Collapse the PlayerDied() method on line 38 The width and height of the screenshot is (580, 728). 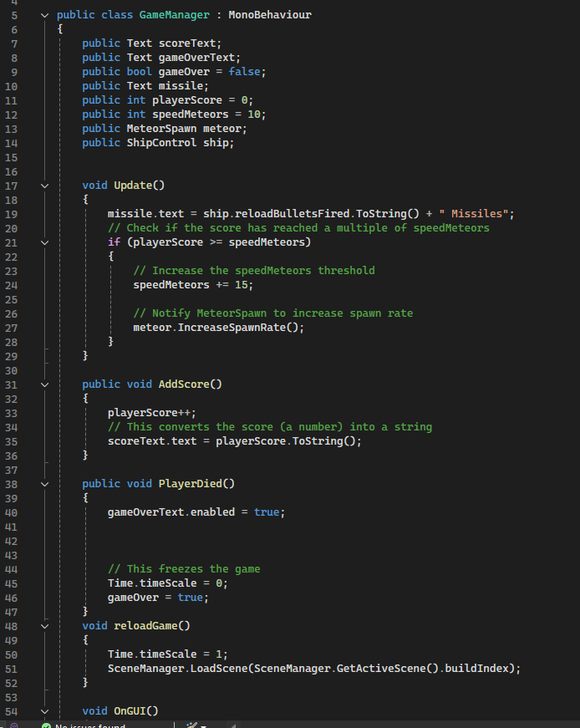pos(44,484)
